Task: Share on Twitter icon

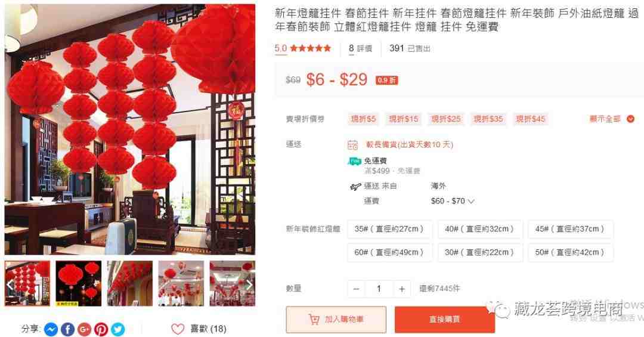Action: (117, 329)
